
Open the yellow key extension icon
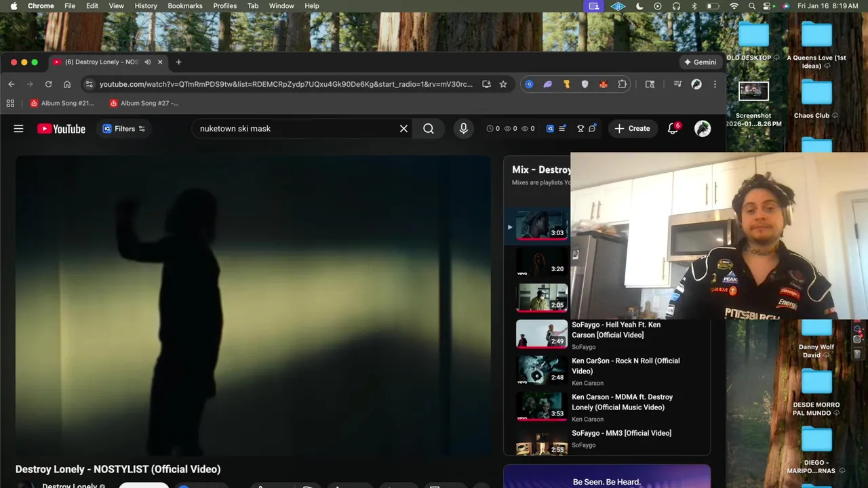pos(566,84)
